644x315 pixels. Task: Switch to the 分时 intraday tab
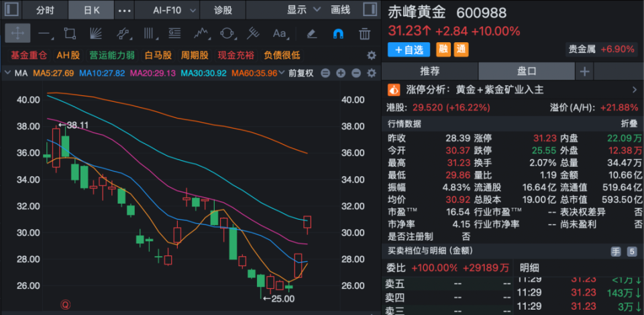[x=45, y=10]
